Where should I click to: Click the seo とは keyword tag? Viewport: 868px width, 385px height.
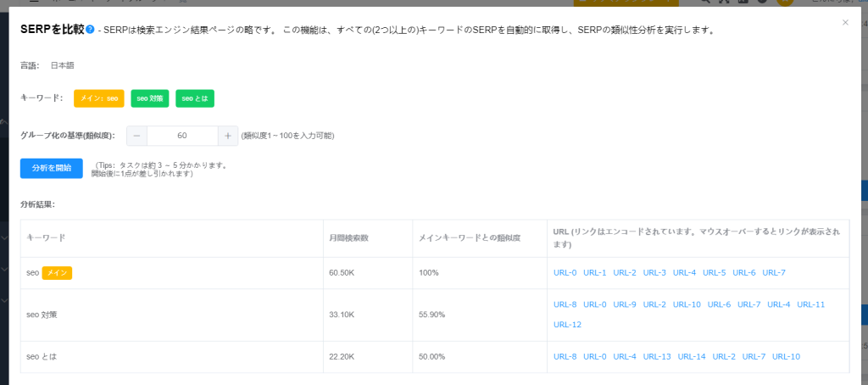(195, 98)
